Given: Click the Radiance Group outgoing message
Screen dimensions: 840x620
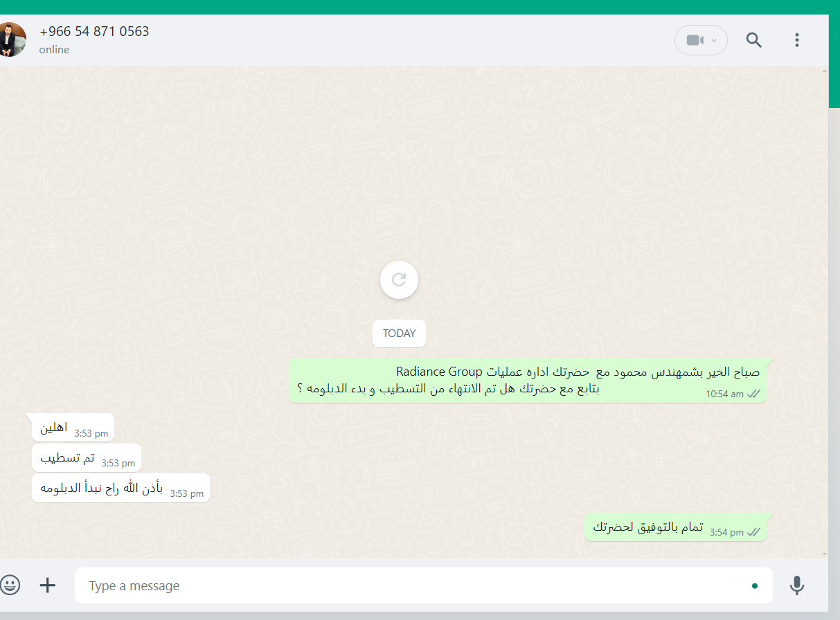Looking at the screenshot, I should click(528, 381).
